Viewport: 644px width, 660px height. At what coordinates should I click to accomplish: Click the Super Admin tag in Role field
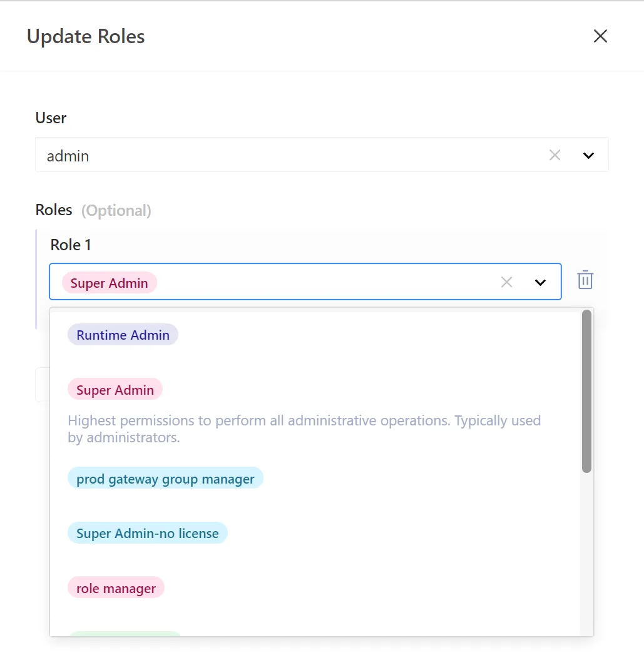(x=109, y=283)
